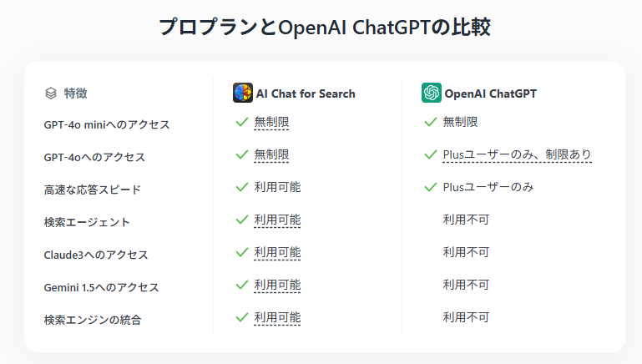
Task: Click the AI Chat checkmark for GPT-4o mini
Action: [242, 122]
